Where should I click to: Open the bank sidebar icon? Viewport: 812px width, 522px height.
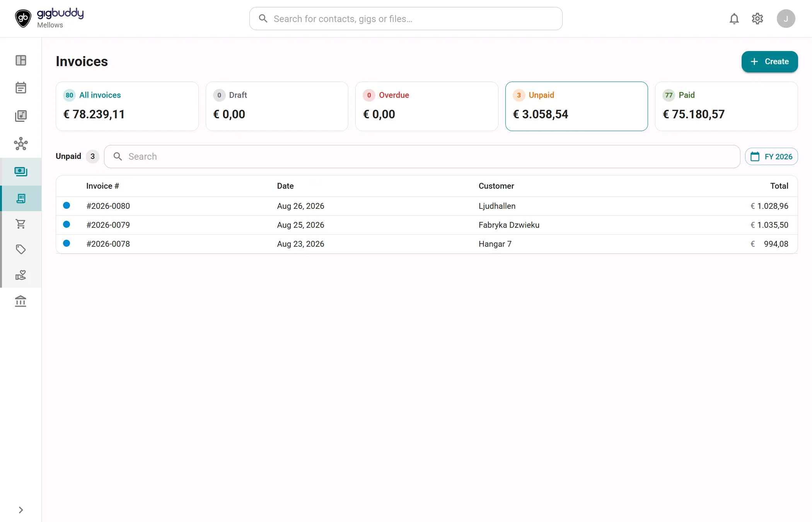coord(21,301)
